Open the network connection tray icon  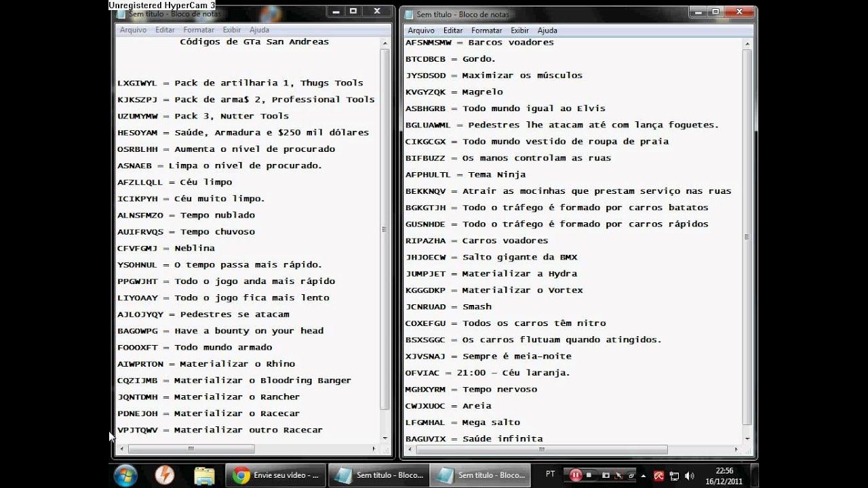[x=675, y=476]
